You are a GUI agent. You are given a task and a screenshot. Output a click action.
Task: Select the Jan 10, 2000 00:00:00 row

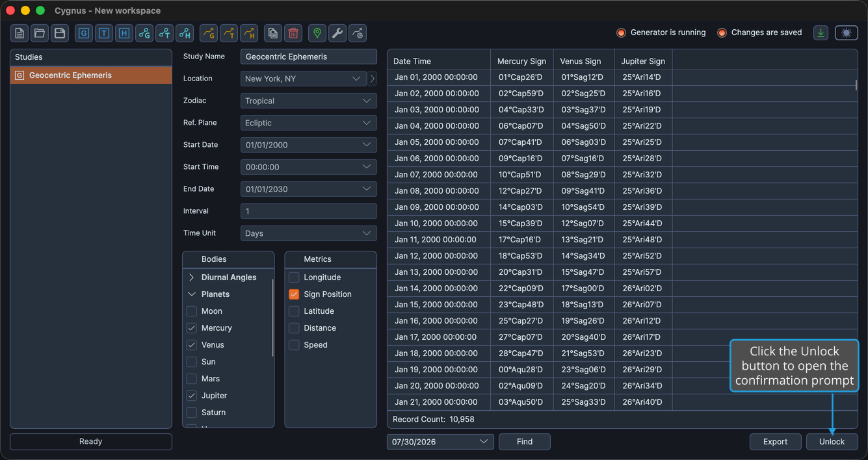(622, 224)
